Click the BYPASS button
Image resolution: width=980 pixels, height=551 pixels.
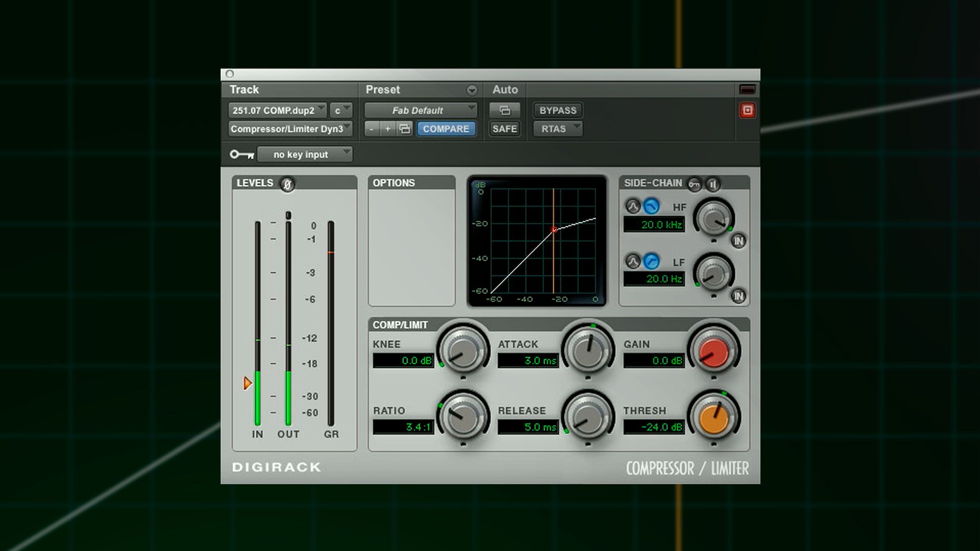tap(558, 110)
